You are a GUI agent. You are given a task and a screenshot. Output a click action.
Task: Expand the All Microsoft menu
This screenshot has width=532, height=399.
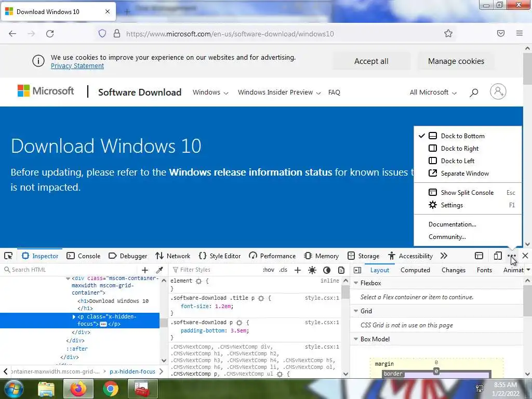pyautogui.click(x=433, y=92)
